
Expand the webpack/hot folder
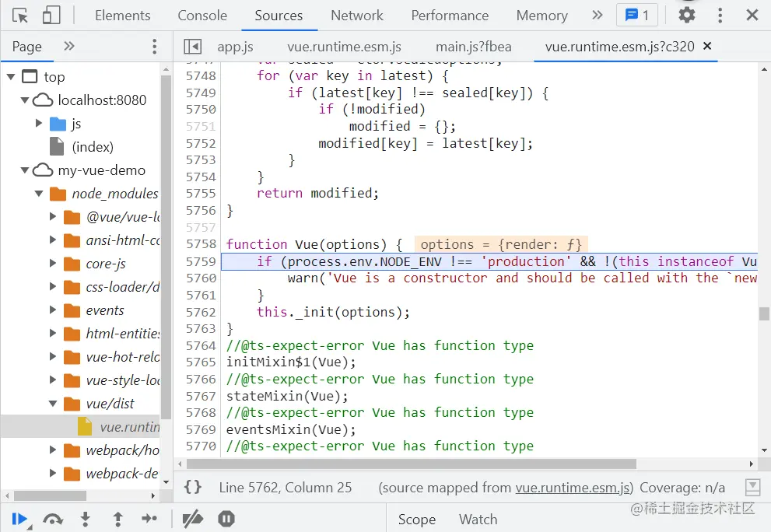53,450
